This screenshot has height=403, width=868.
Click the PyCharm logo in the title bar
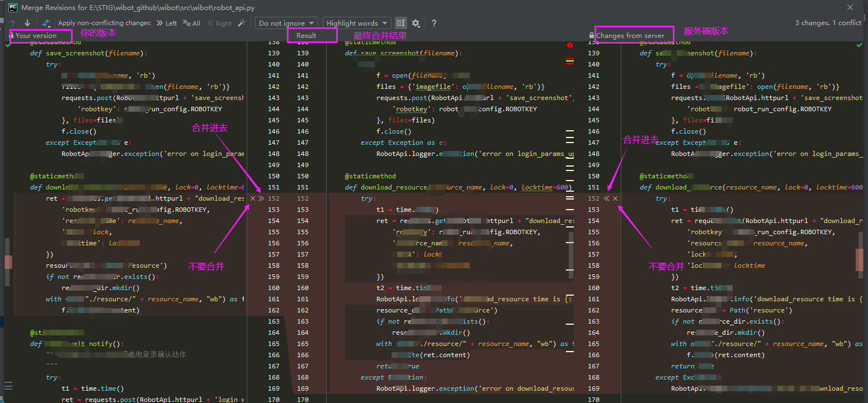tap(12, 8)
